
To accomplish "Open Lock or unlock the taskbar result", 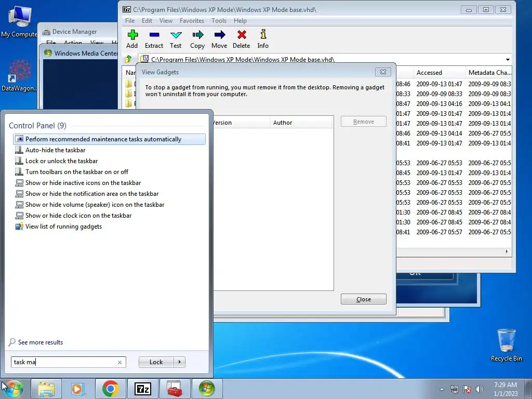I will pos(109,161).
